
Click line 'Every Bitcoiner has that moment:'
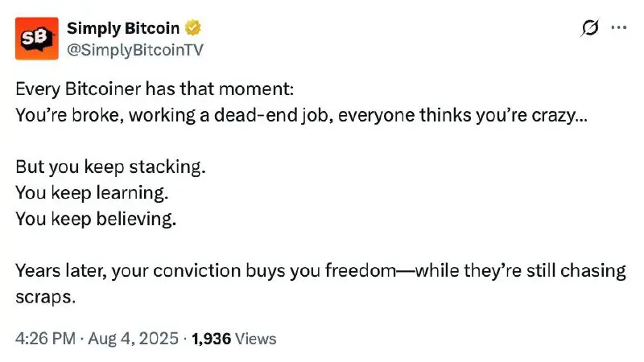155,89
